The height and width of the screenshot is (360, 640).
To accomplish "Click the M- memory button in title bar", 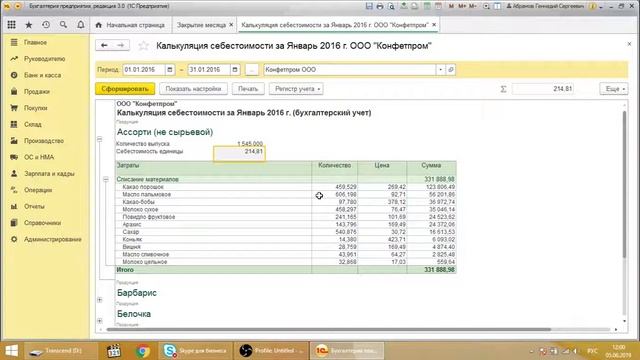I will (473, 6).
